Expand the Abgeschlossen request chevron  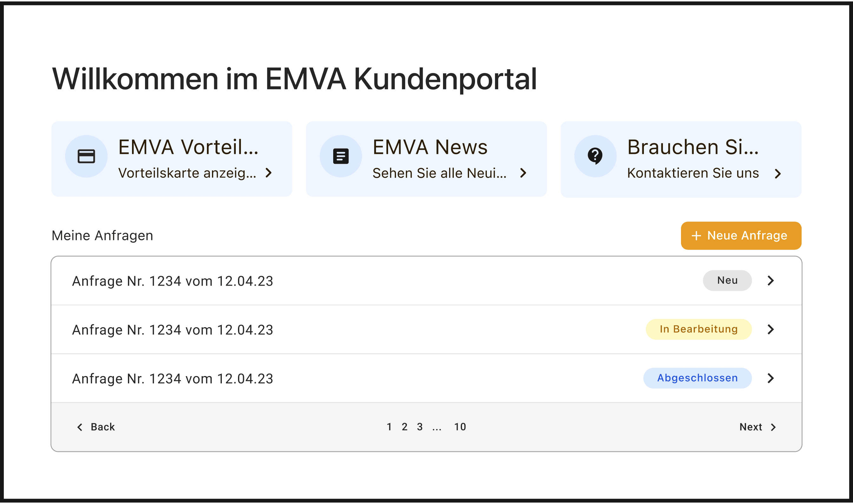pyautogui.click(x=770, y=378)
